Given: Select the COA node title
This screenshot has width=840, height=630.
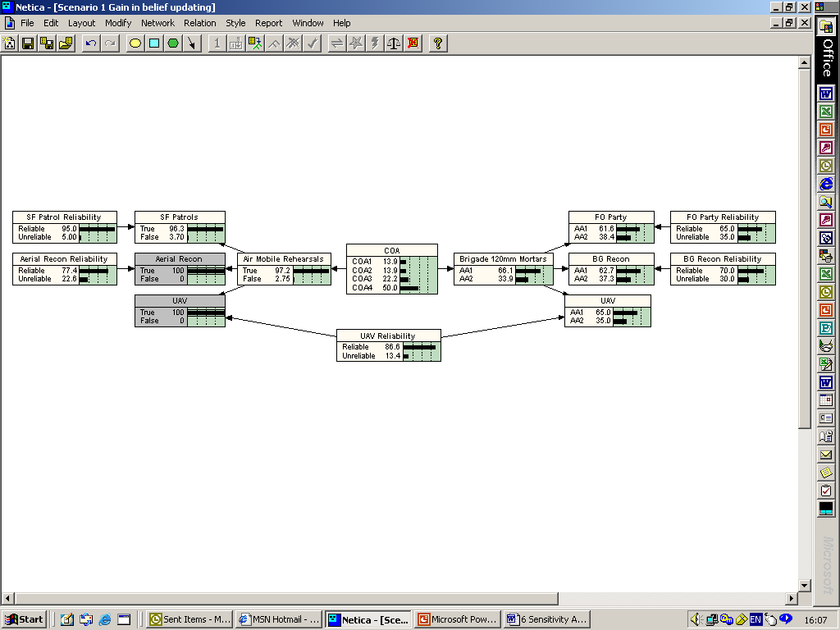Looking at the screenshot, I should tap(392, 250).
